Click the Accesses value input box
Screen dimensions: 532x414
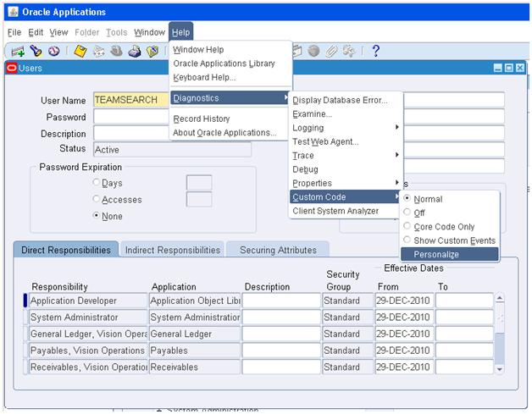[199, 199]
